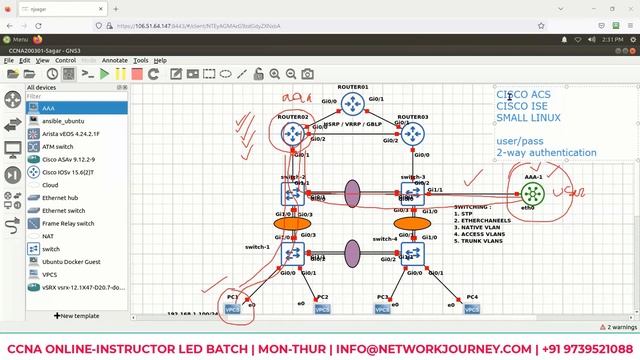Browse end devices monitor icon
Viewport: 640px width, 360px height.
[13, 150]
